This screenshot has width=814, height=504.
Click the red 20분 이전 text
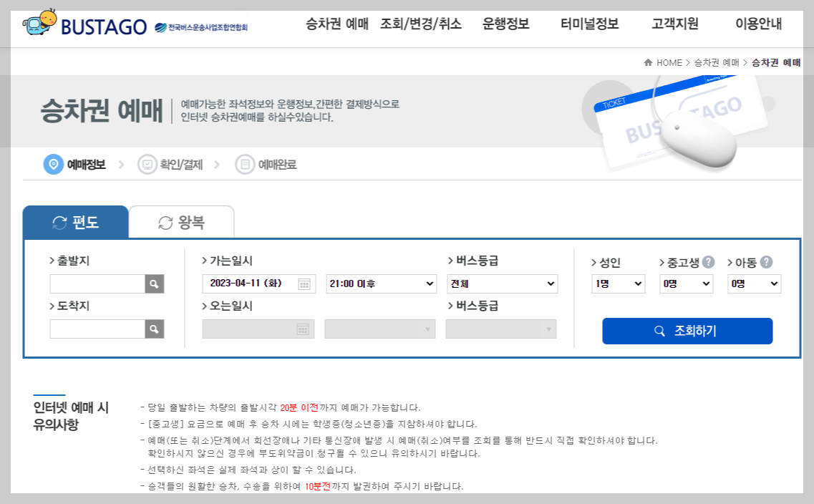(299, 407)
